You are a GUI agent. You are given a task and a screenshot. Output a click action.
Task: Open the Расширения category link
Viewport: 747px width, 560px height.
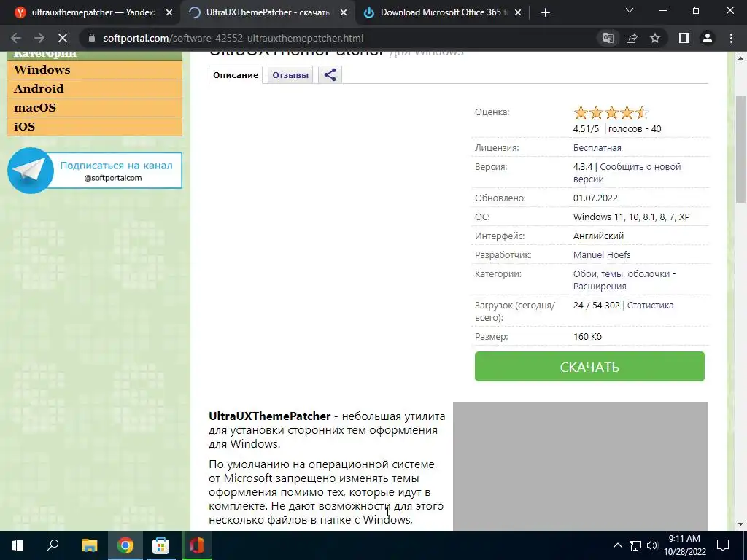click(600, 286)
